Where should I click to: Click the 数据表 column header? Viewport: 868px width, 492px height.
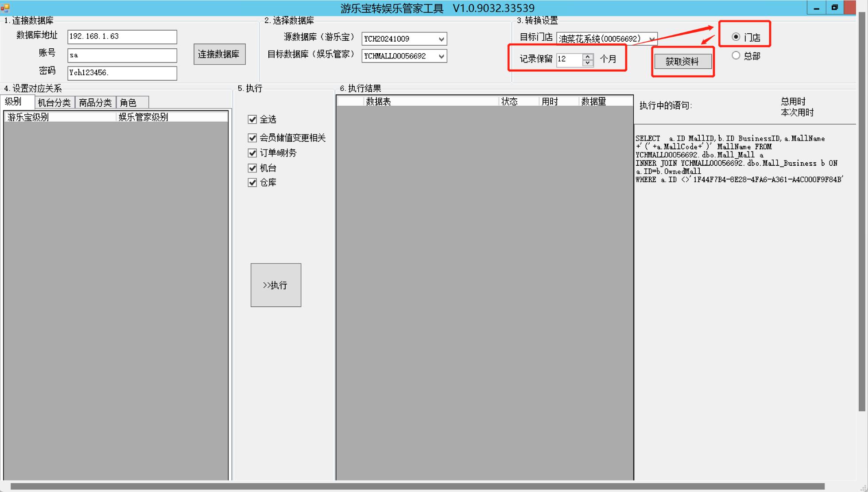431,102
